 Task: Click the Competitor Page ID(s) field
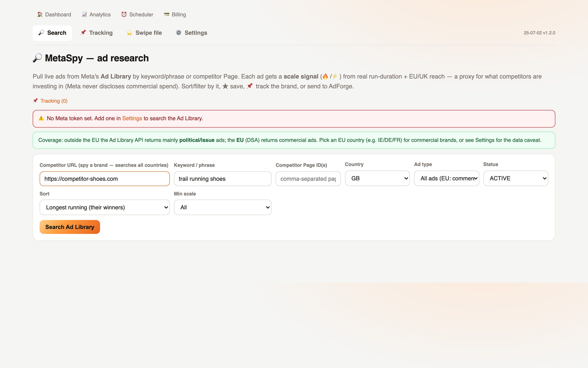pos(308,179)
